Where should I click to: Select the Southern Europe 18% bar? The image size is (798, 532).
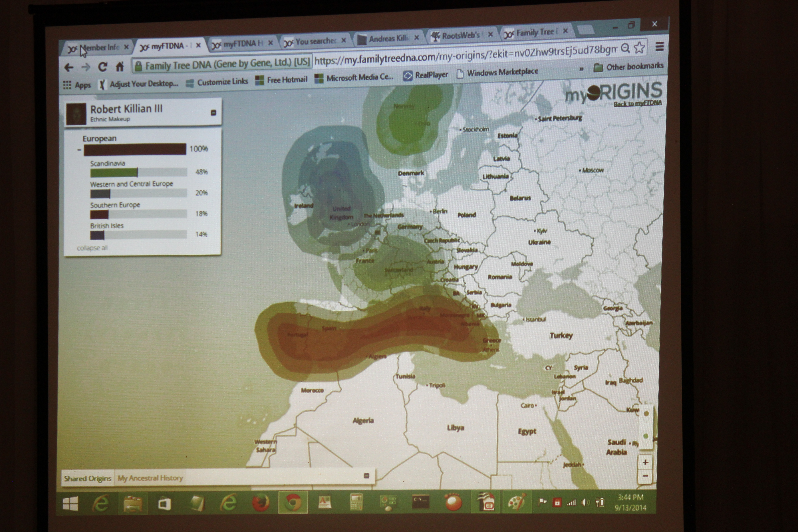pyautogui.click(x=138, y=214)
